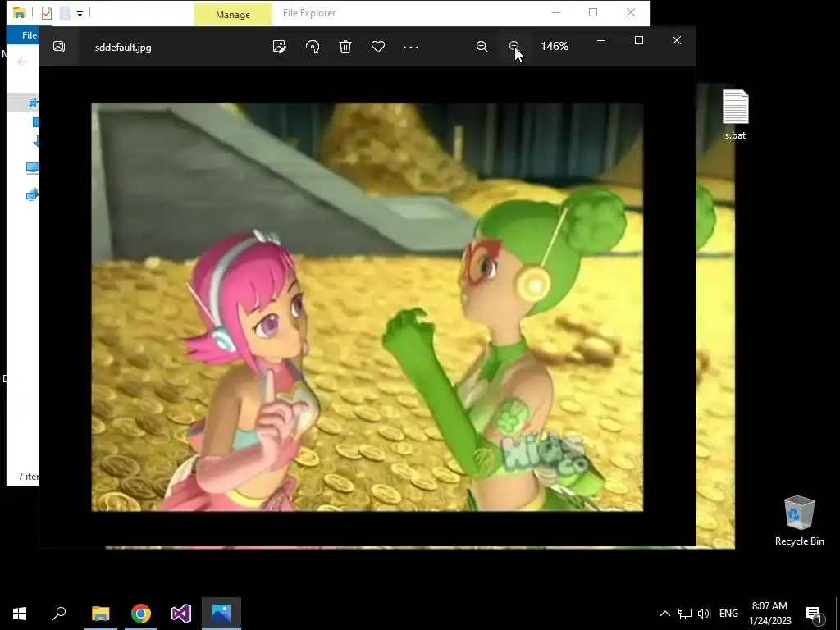The width and height of the screenshot is (840, 630).
Task: Rotate the photo using the rotate icon
Action: tap(313, 47)
